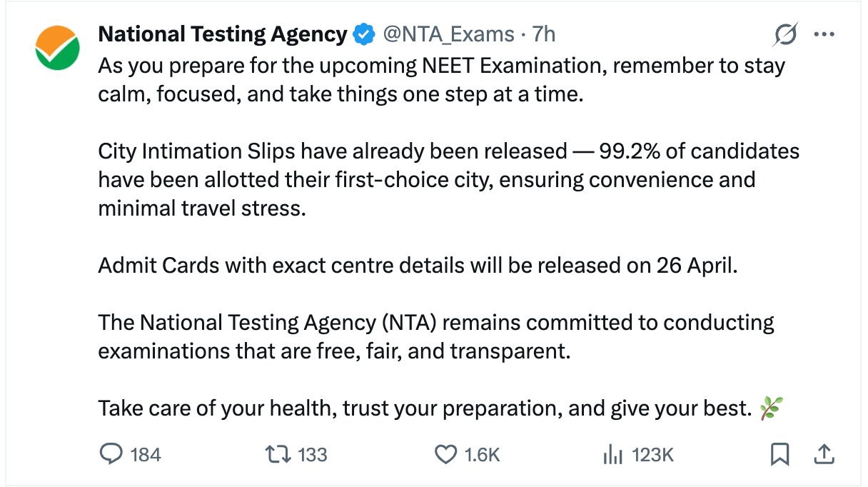Click the City Intimation Slips paragraph
This screenshot has width=868, height=487.
[448, 180]
